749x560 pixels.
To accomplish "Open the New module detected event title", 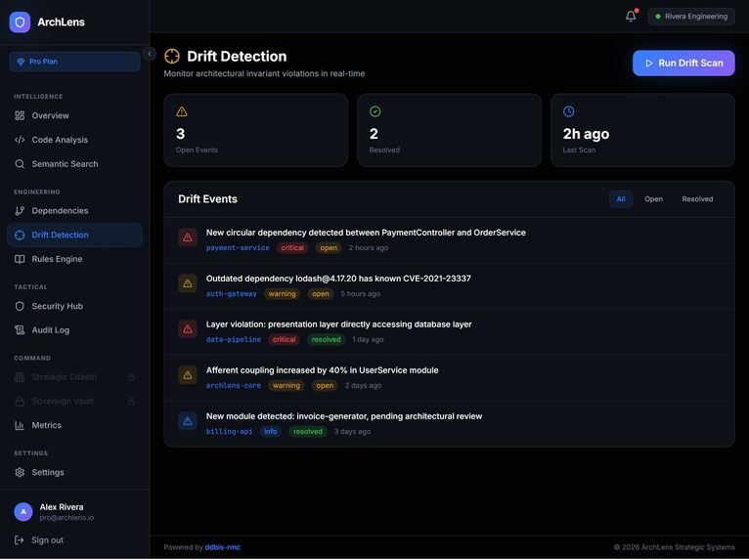I will coord(344,416).
